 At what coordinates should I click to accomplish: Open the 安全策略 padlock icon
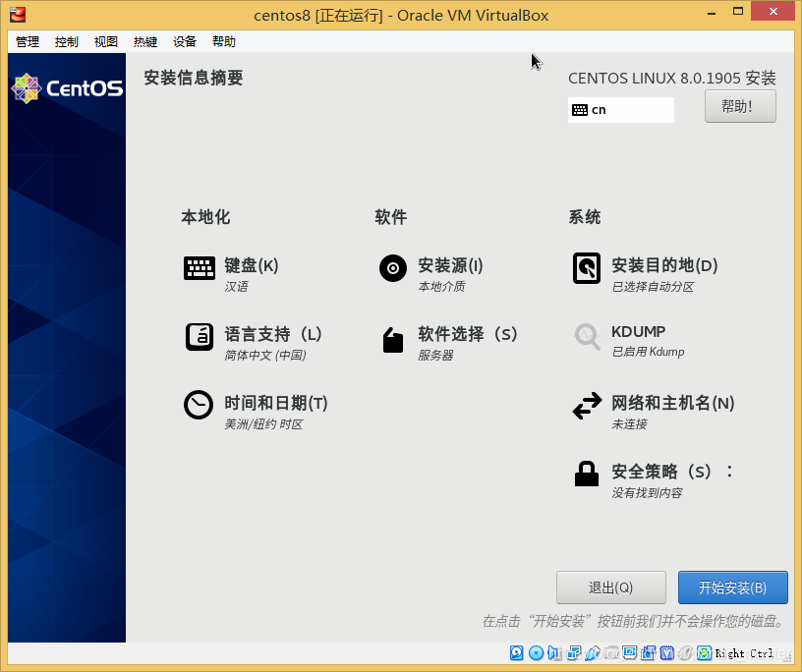click(587, 474)
